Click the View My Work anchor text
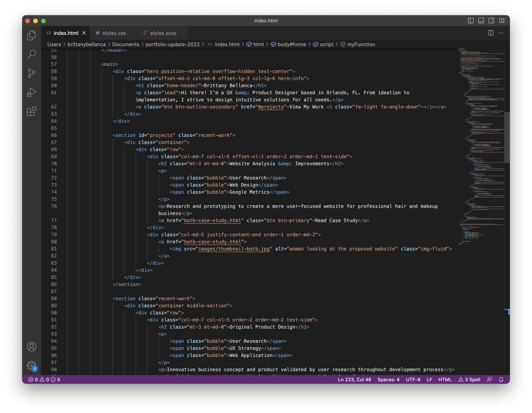The height and width of the screenshot is (413, 532). [x=306, y=107]
